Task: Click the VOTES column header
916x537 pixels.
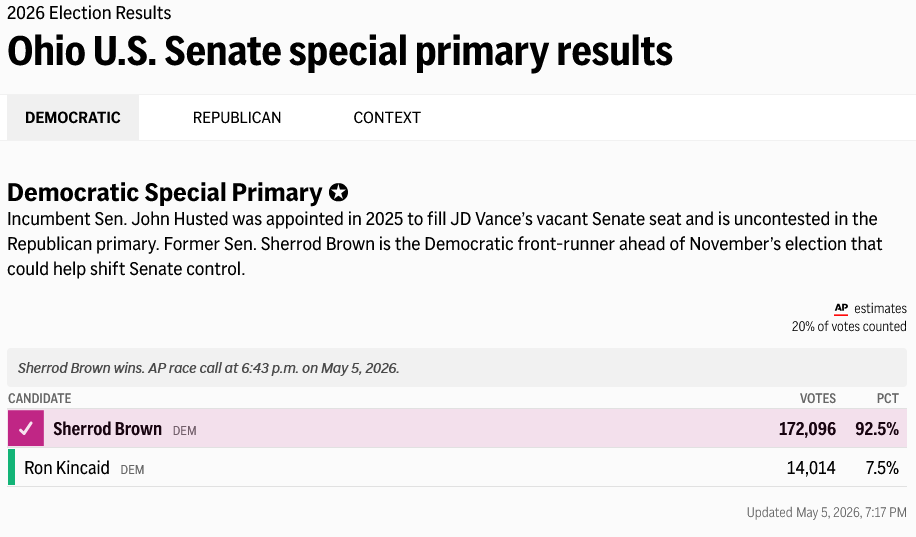Action: pyautogui.click(x=817, y=399)
